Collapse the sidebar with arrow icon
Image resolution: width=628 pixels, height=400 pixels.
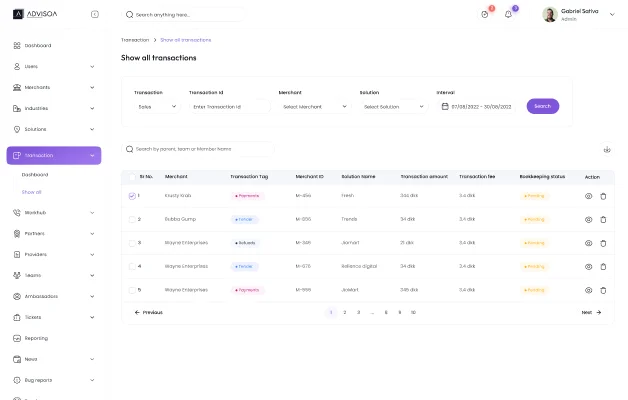(95, 14)
